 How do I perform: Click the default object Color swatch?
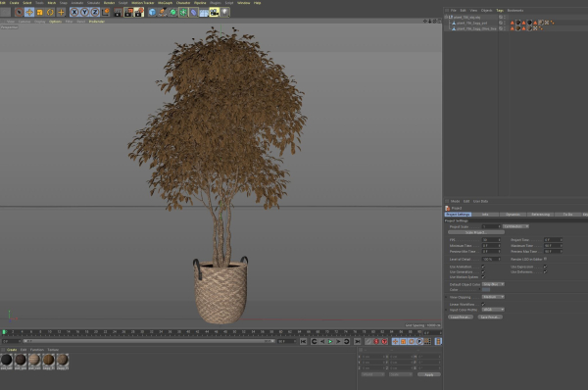click(486, 289)
